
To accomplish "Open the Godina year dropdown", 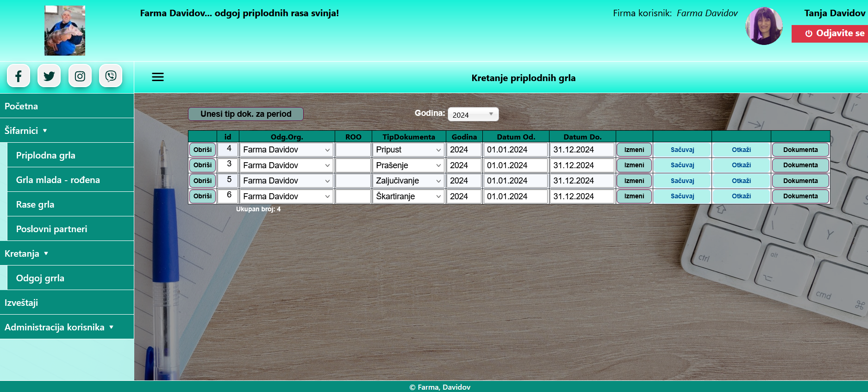I will 473,114.
